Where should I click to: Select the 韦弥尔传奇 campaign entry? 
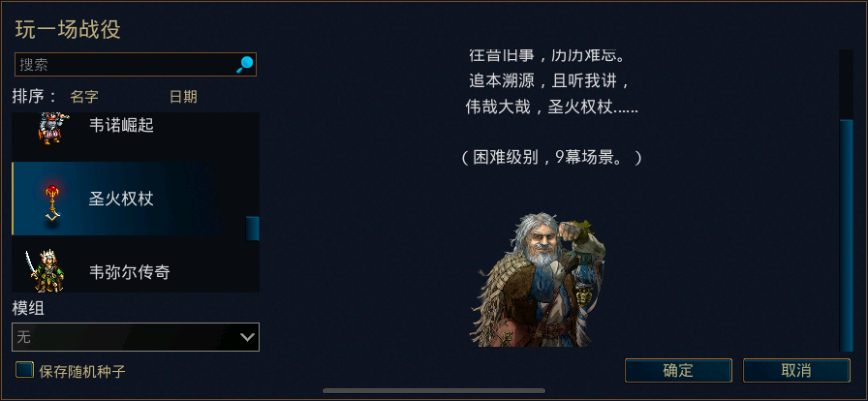pyautogui.click(x=135, y=264)
